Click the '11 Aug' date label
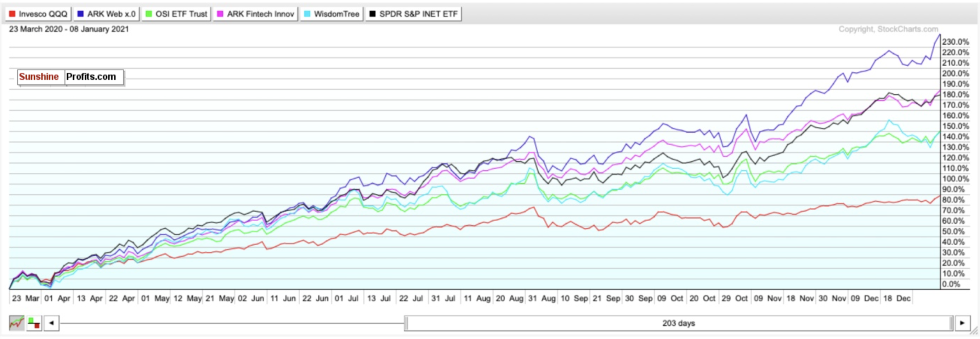The image size is (980, 339). point(477,298)
